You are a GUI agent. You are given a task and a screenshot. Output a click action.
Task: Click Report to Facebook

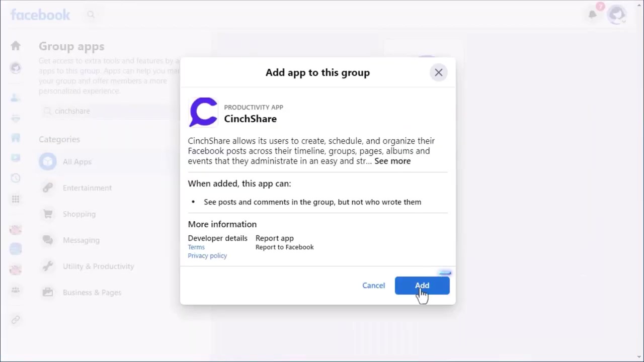284,247
